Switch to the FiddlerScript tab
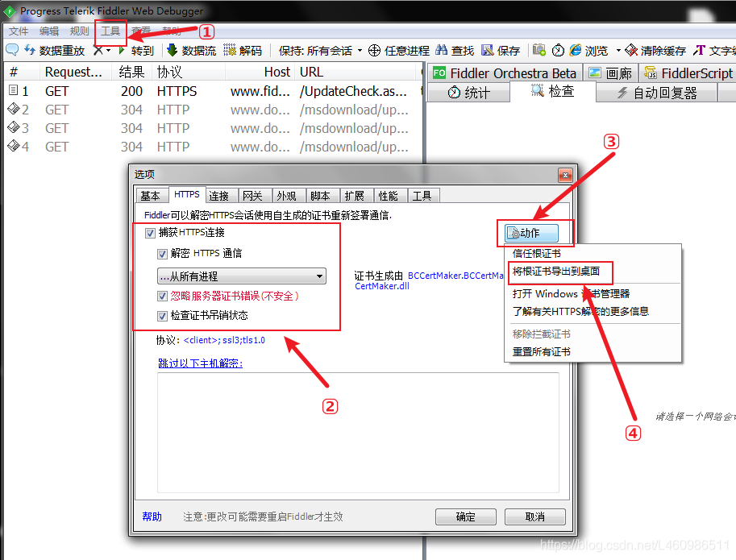Image resolution: width=736 pixels, height=560 pixels. (x=688, y=73)
